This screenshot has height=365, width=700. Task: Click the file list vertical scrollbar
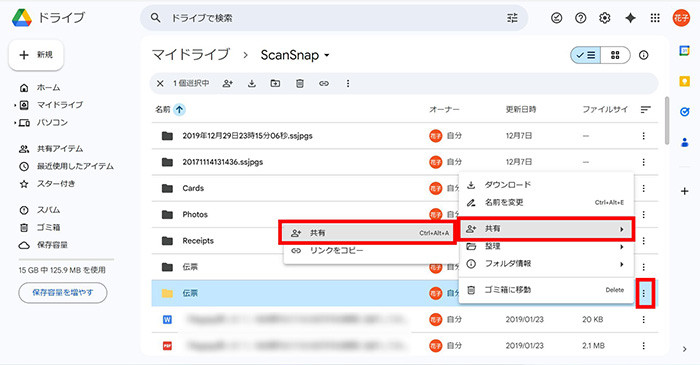point(667,120)
